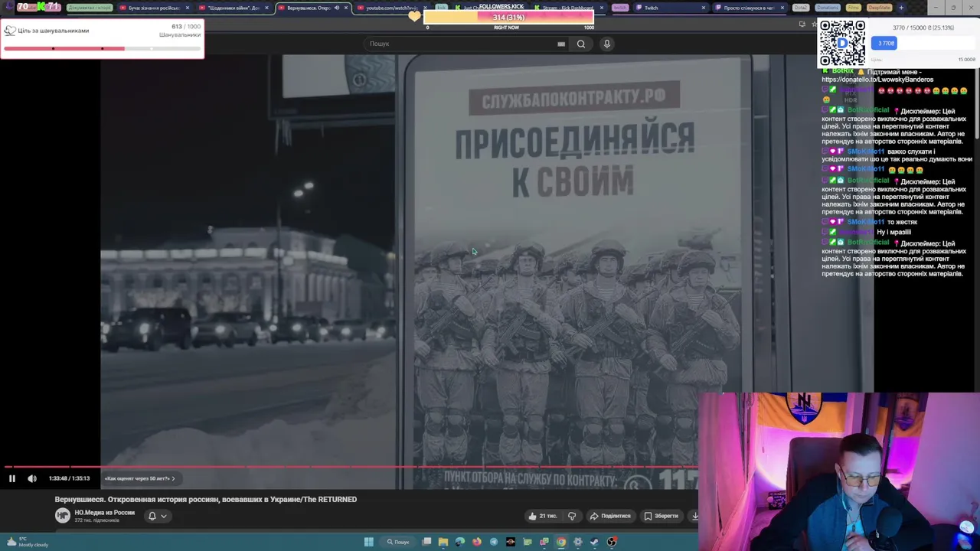Open НО.Медиа из России channel avatar
The height and width of the screenshot is (551, 980).
pyautogui.click(x=63, y=516)
